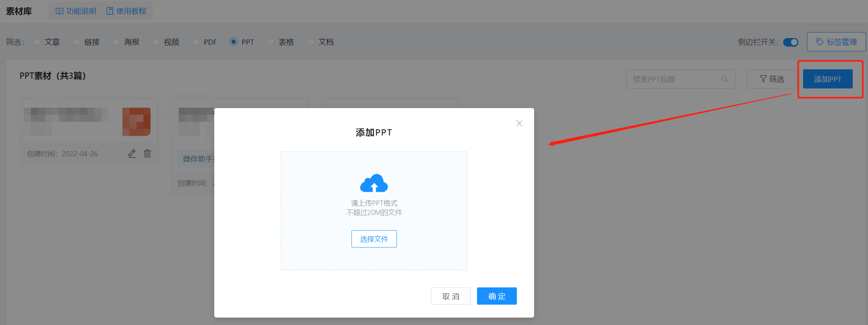Select the PPT filter radio

[x=233, y=42]
